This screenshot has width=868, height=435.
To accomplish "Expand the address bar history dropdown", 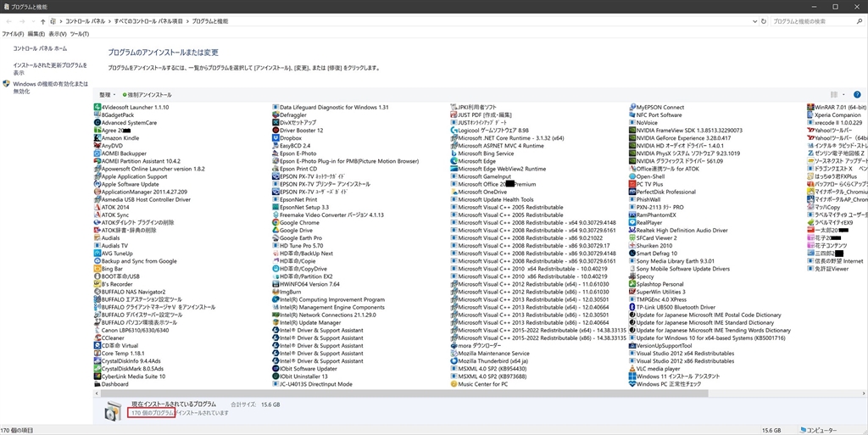I will point(755,21).
